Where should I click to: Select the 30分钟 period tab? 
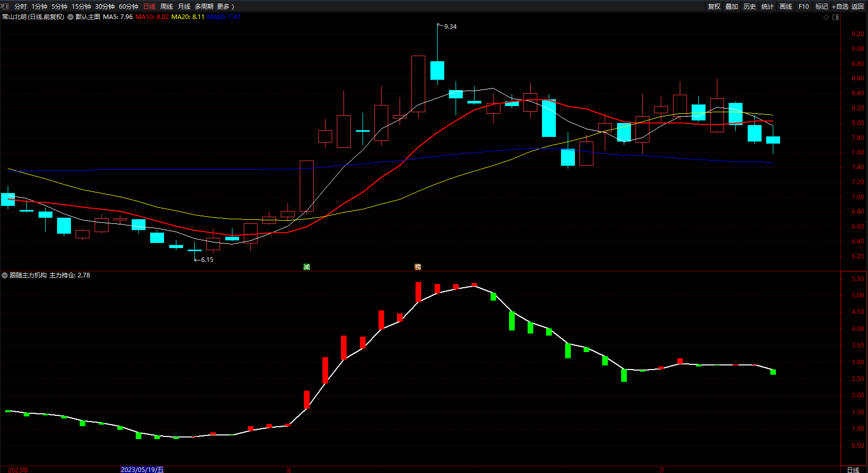pos(105,7)
